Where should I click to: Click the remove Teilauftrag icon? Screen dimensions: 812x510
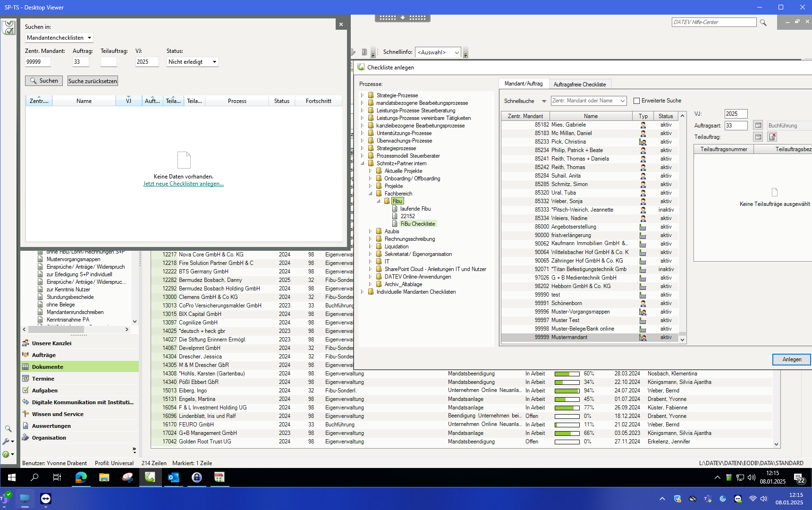pos(772,137)
